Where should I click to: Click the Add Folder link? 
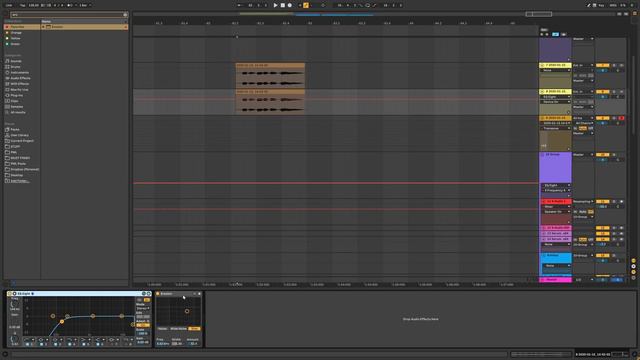[20, 181]
